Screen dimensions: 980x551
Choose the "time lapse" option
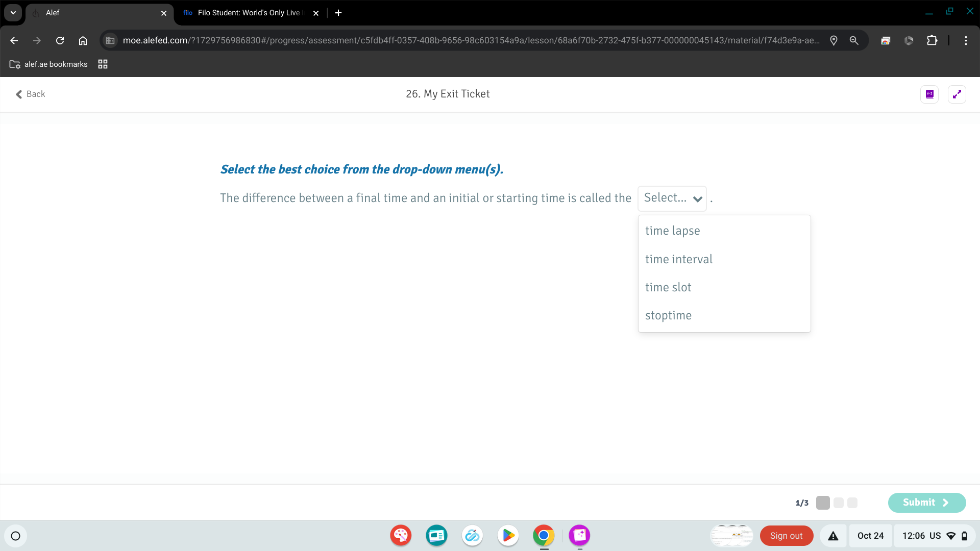[x=672, y=231]
